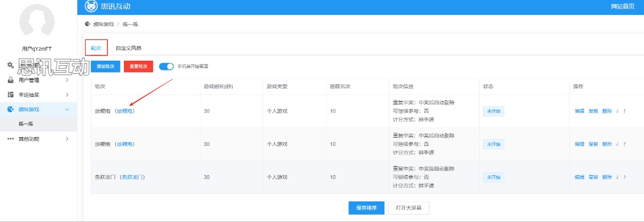The width and height of the screenshot is (644, 222).
Task: Click 编辑 on the second 放鞭炮 row
Action: click(579, 144)
